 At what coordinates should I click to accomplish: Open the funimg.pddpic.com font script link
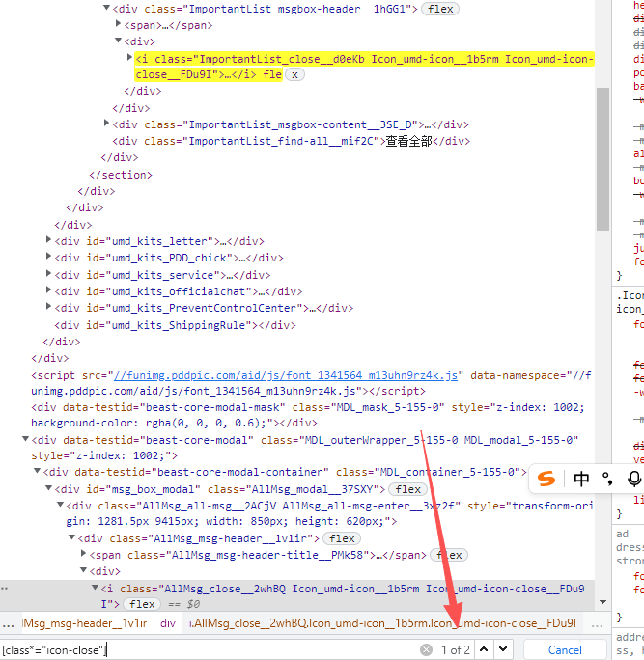[286, 375]
